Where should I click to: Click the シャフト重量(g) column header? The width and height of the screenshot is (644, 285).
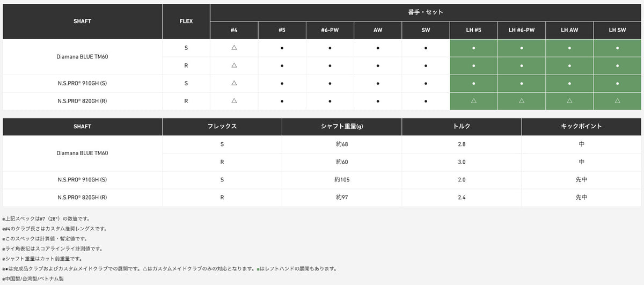click(x=342, y=127)
